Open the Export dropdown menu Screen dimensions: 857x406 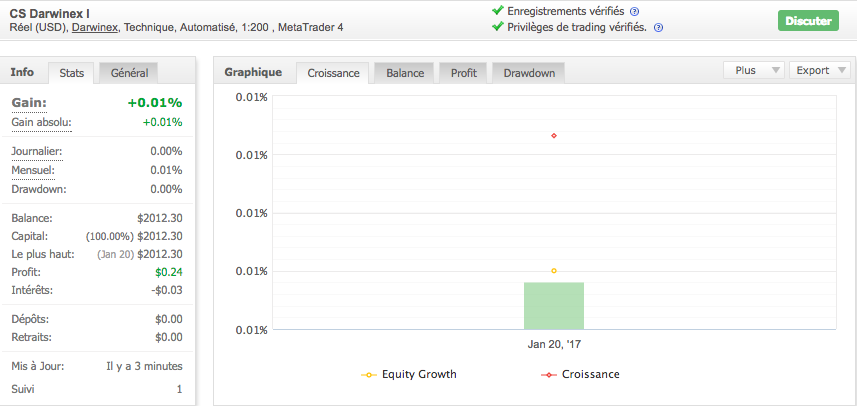819,71
